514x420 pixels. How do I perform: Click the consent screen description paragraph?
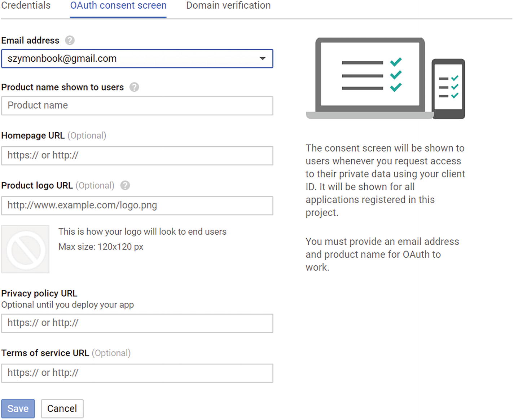pos(385,180)
